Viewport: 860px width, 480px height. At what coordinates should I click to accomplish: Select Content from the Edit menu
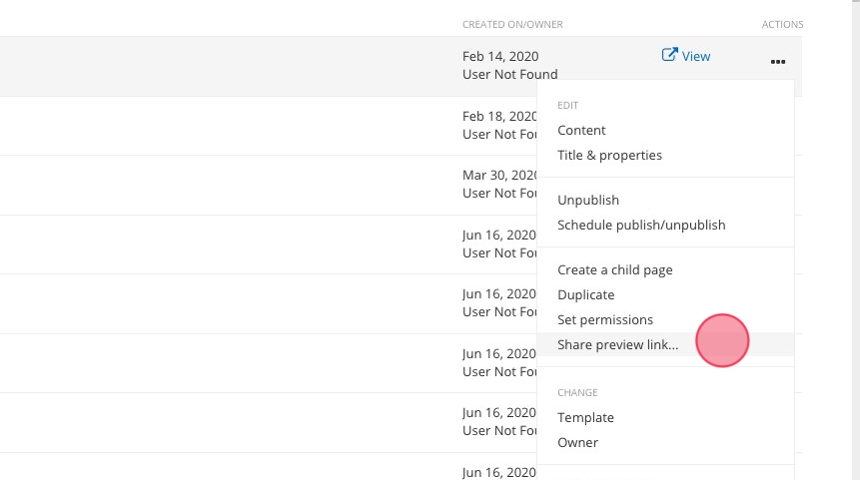coord(581,130)
